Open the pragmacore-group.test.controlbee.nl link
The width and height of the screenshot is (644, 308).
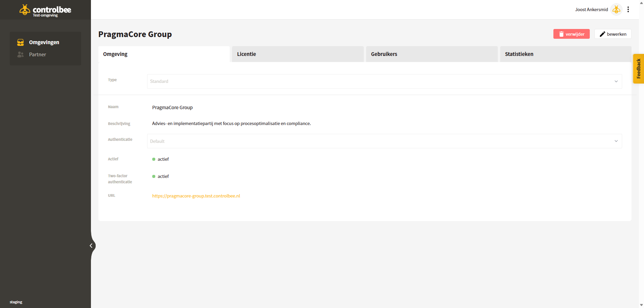pos(196,196)
